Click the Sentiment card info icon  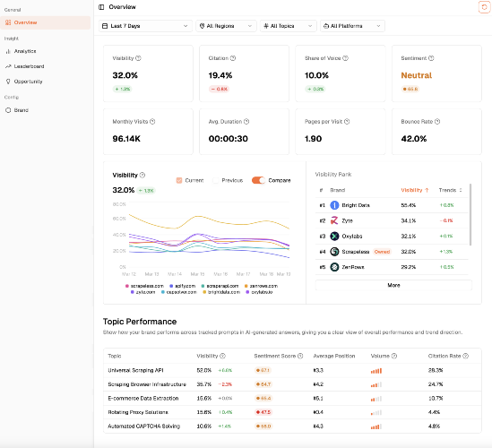coord(431,58)
